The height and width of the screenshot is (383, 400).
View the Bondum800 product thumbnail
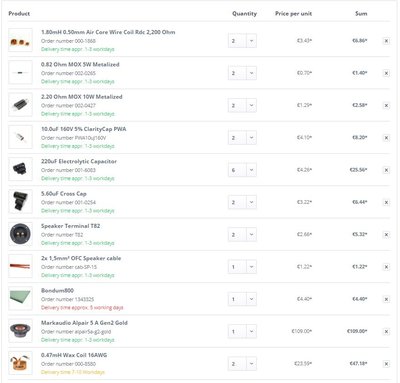click(x=20, y=298)
